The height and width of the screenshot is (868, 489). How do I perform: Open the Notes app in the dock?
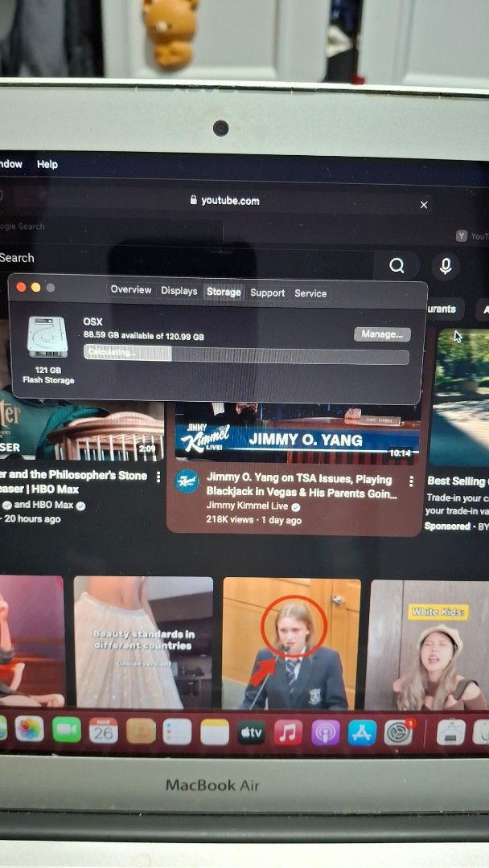tap(214, 732)
